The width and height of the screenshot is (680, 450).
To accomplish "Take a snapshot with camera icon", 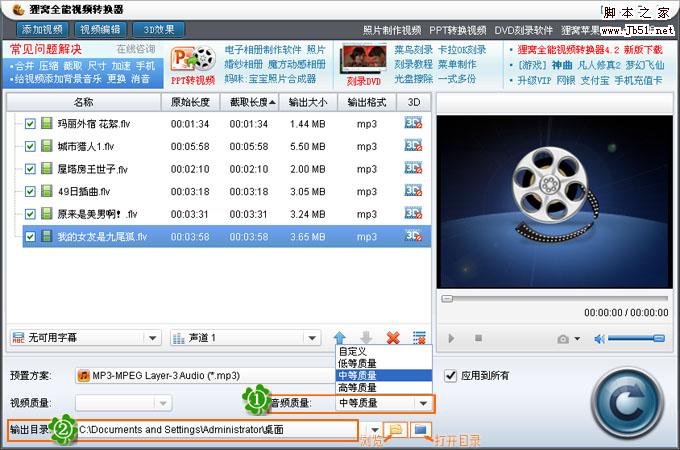I will click(563, 339).
